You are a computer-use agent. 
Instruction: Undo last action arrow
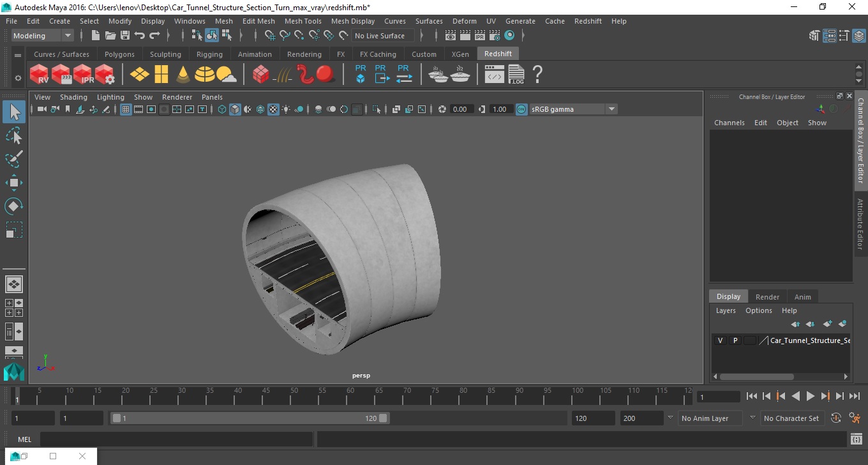tap(139, 36)
